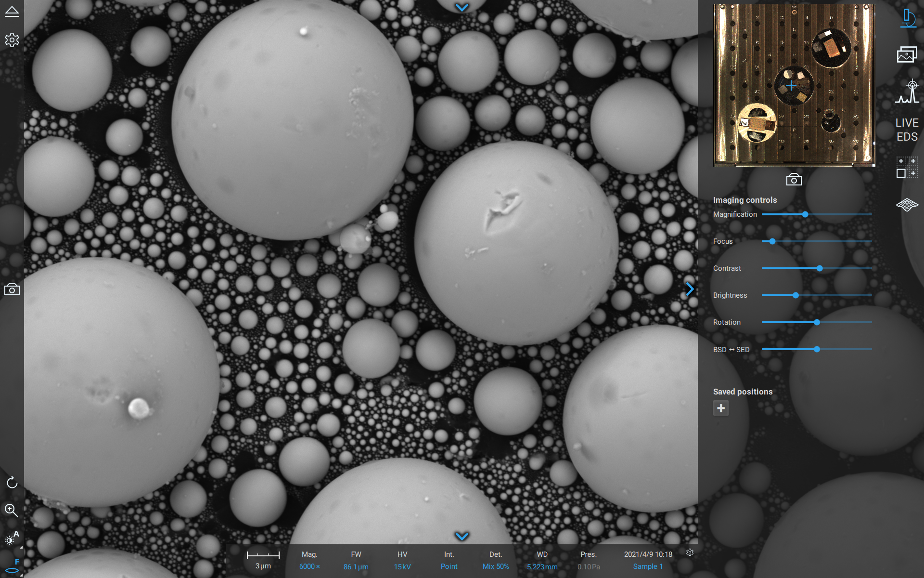Click the Sample 1 label
924x578 pixels.
coord(648,566)
